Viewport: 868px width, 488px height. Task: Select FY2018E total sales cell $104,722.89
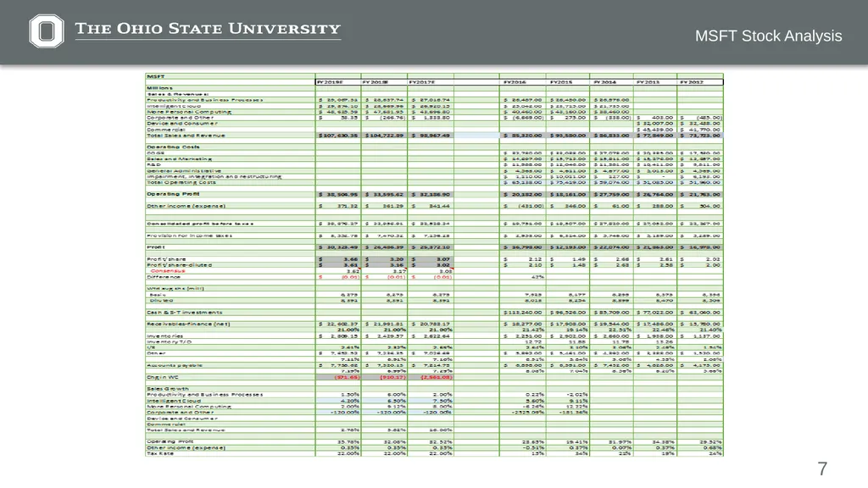tap(384, 135)
